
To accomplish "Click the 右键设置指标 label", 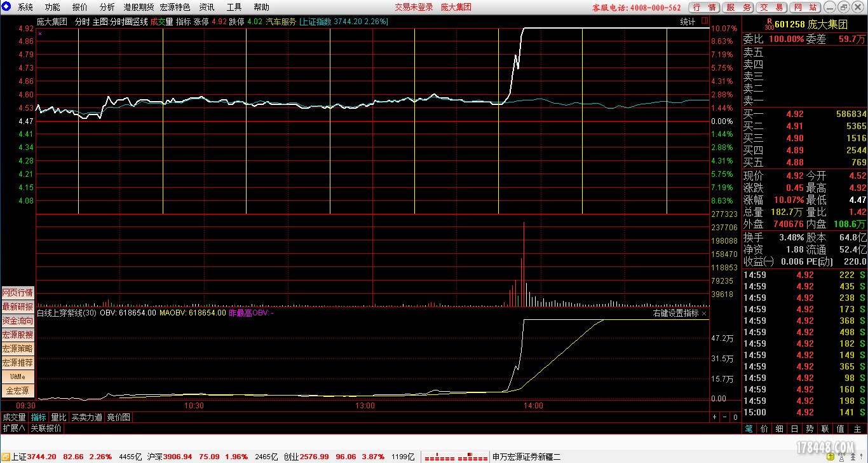I will (676, 313).
